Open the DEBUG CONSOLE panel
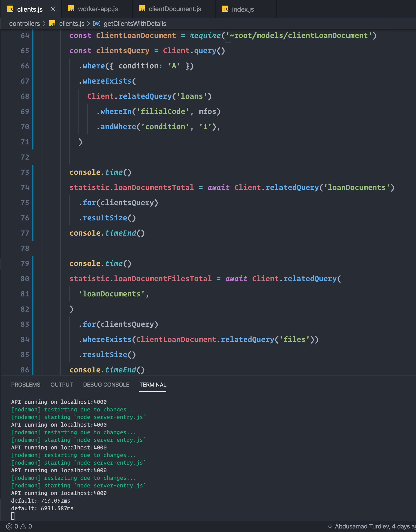 106,385
